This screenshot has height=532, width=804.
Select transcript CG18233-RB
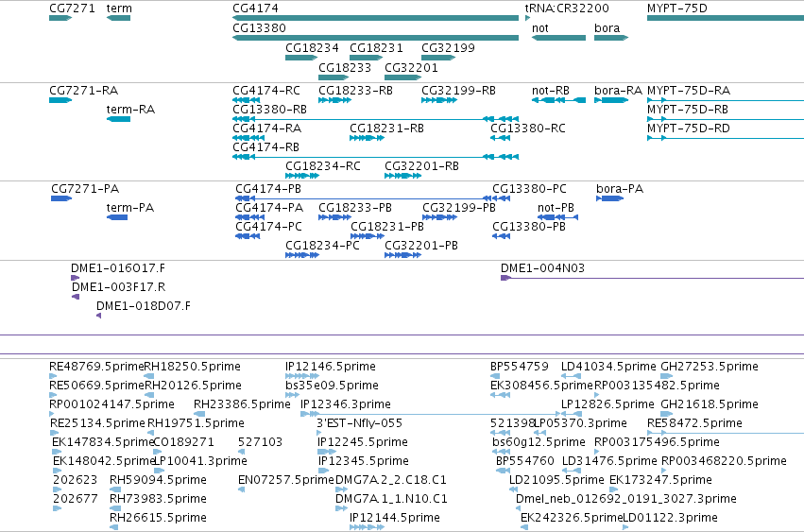(334, 100)
